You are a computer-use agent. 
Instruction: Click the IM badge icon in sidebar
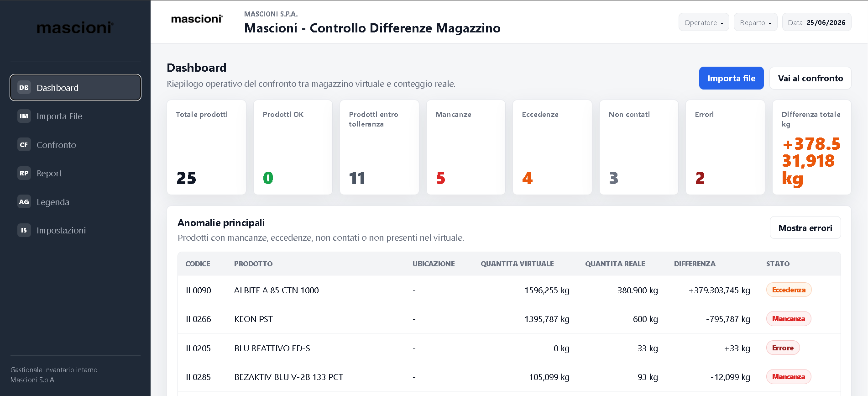(x=24, y=116)
